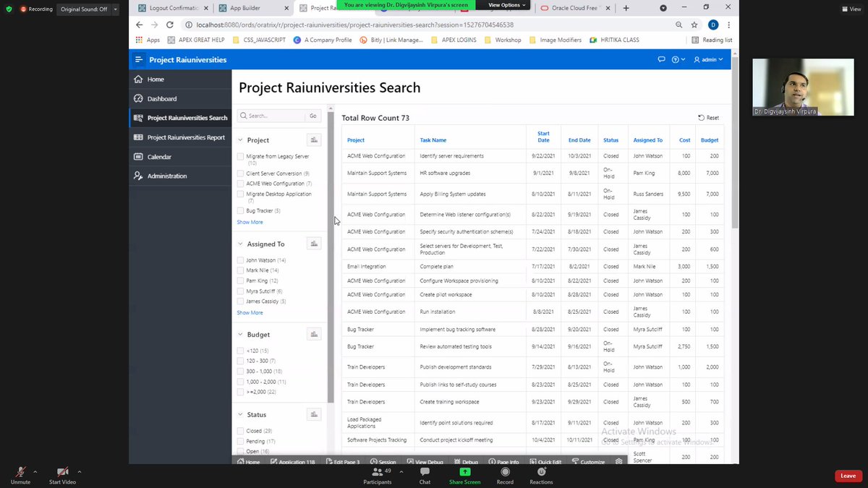
Task: Bookmark this page with star icon
Action: coord(694,25)
